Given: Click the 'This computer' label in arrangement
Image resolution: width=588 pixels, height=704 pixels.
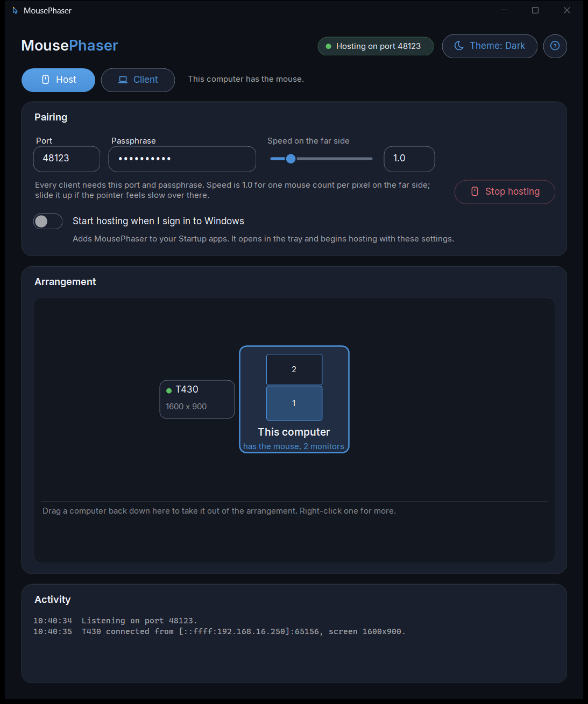Looking at the screenshot, I should click(x=294, y=432).
